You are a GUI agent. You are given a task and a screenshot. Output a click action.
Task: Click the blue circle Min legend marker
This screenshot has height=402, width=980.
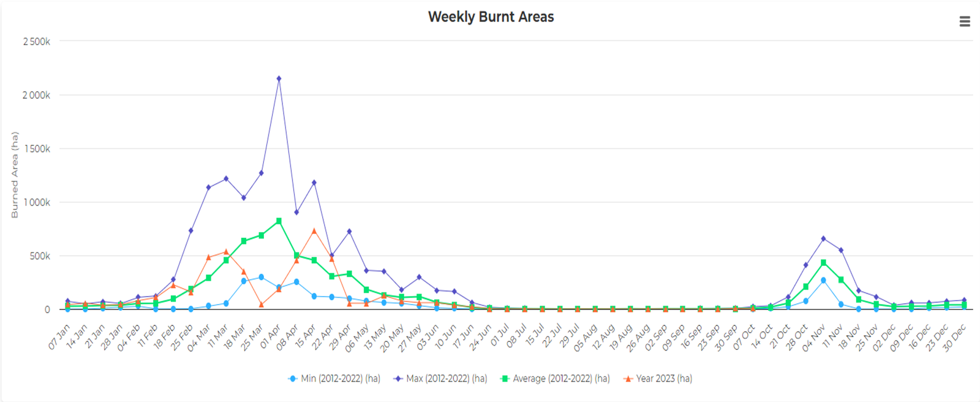pos(293,379)
